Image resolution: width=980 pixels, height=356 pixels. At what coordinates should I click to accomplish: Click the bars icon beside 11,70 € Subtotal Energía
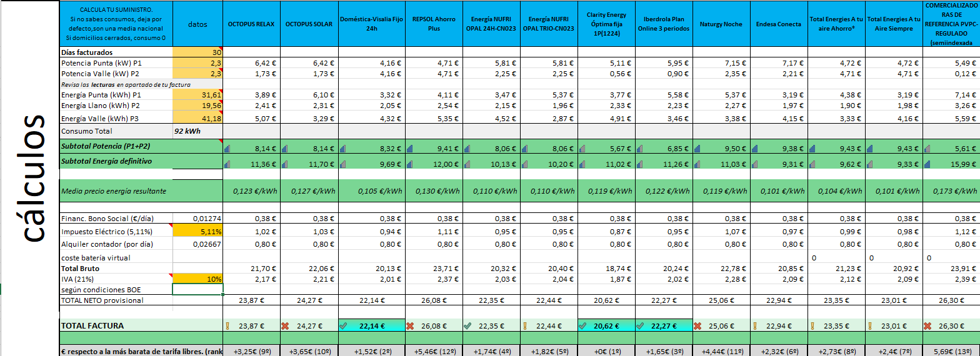pyautogui.click(x=285, y=164)
